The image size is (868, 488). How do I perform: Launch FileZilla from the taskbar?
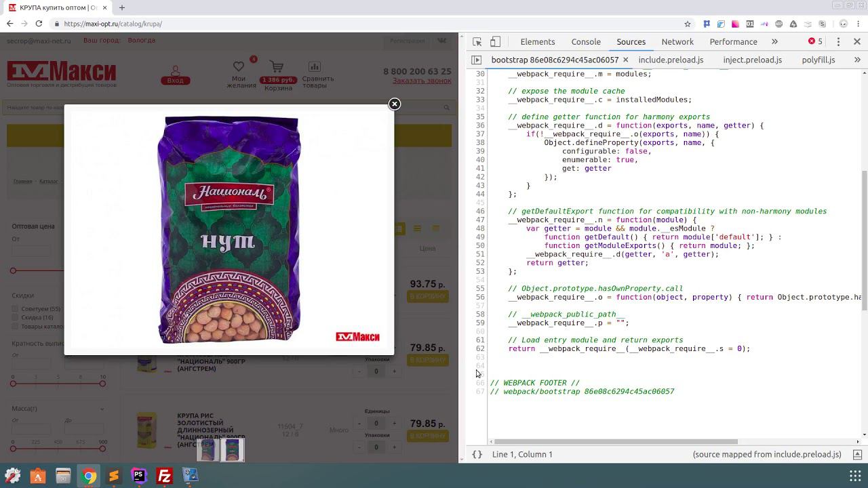(x=164, y=476)
